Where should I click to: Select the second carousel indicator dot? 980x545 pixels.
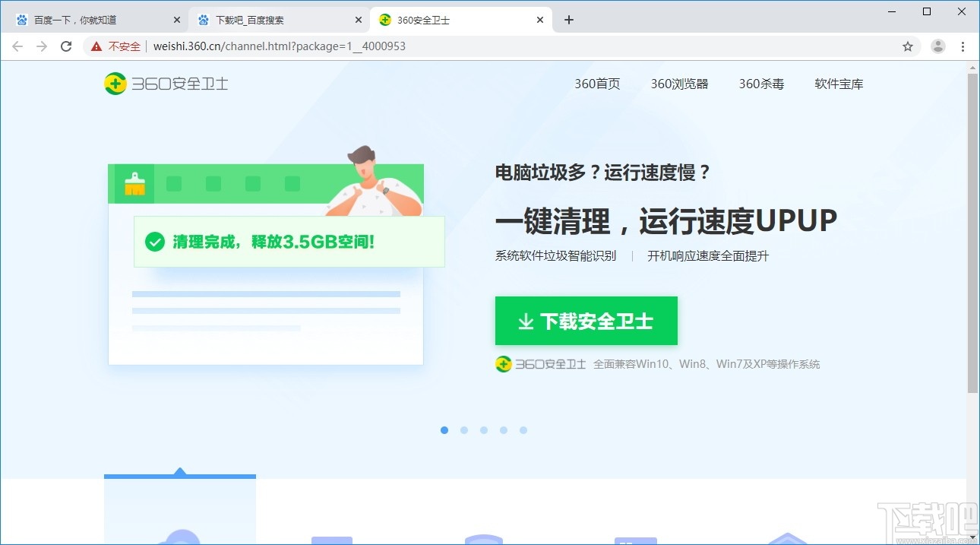point(464,429)
